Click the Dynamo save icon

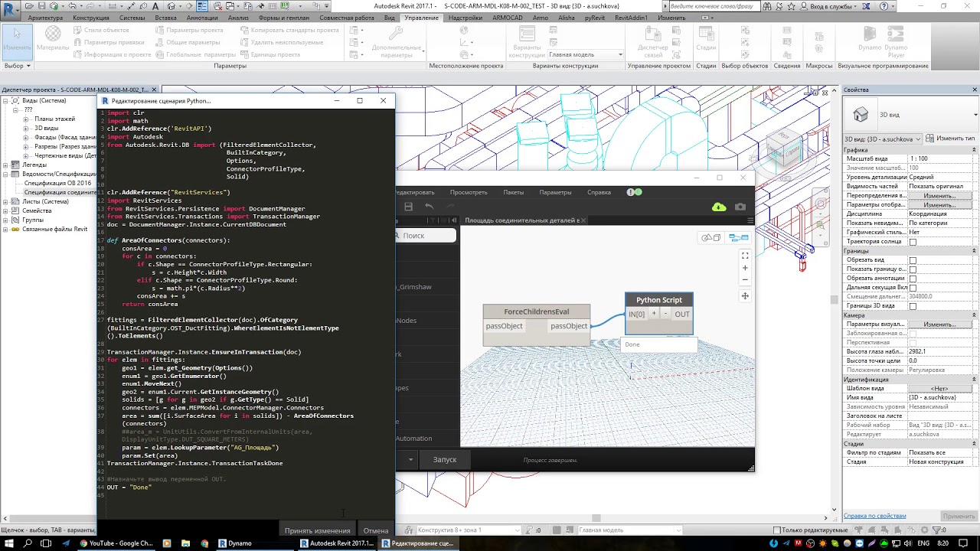[x=409, y=207]
